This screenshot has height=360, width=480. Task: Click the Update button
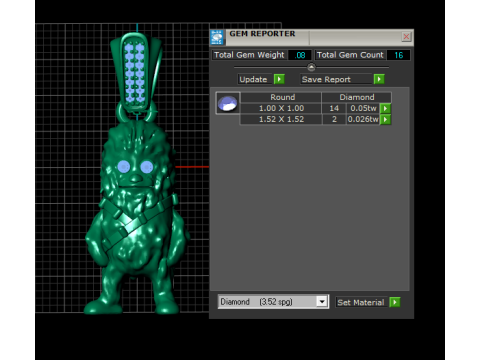(x=255, y=79)
